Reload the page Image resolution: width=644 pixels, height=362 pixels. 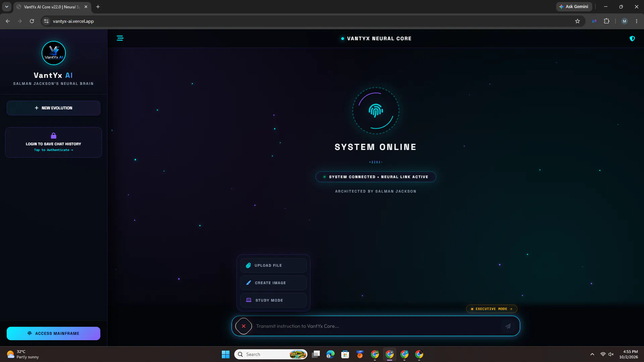[32, 21]
